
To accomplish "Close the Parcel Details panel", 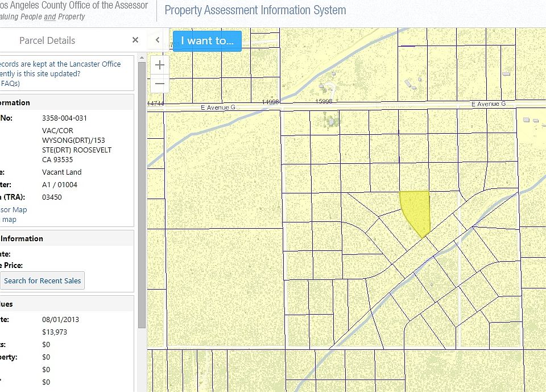I will [135, 40].
